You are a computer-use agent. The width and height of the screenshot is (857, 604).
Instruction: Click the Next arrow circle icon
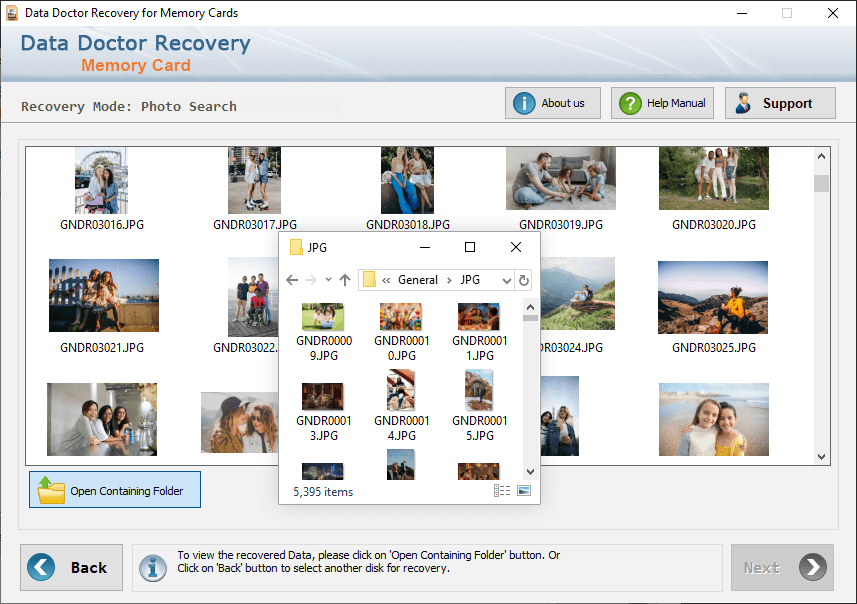click(813, 567)
